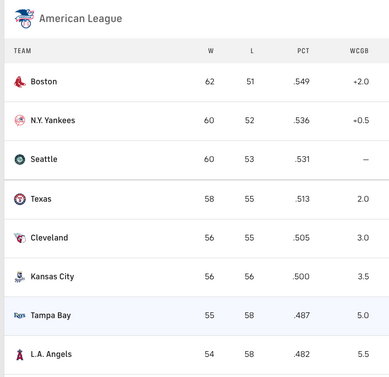Click the American League logo icon

24,18
